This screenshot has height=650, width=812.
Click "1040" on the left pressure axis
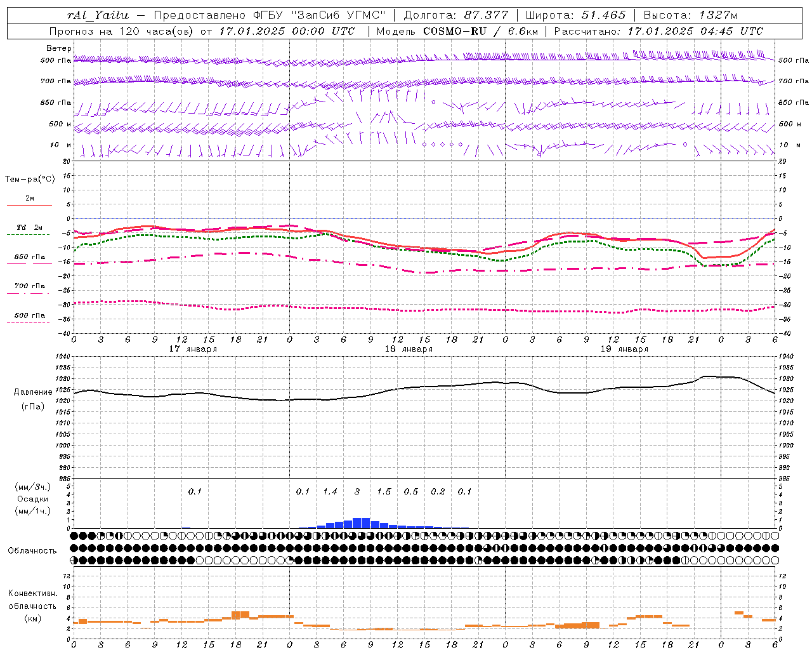click(x=62, y=357)
